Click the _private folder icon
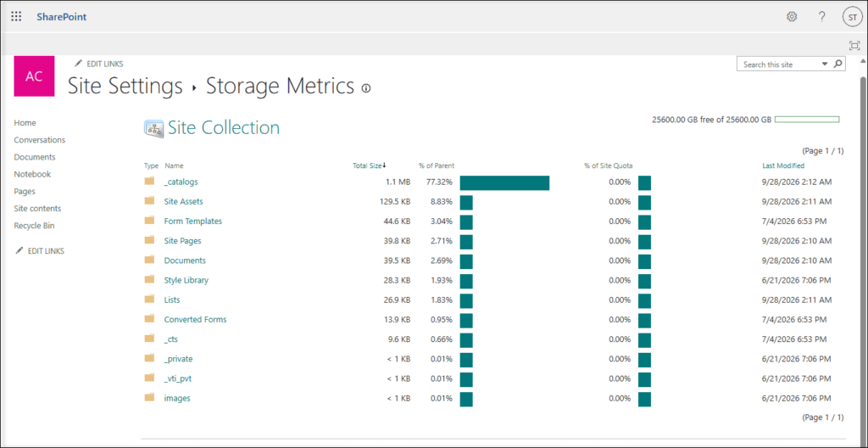The image size is (868, 448). pyautogui.click(x=149, y=358)
